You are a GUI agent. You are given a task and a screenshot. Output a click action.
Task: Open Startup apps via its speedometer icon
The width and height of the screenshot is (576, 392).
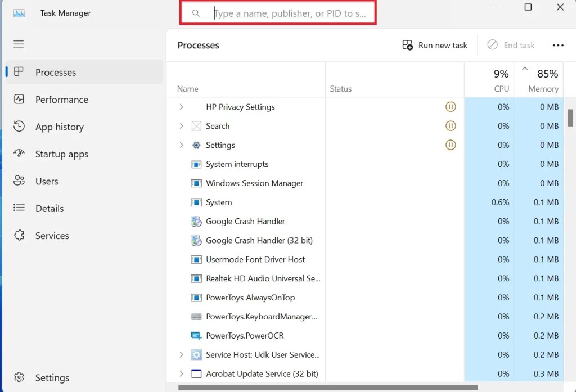pyautogui.click(x=20, y=154)
